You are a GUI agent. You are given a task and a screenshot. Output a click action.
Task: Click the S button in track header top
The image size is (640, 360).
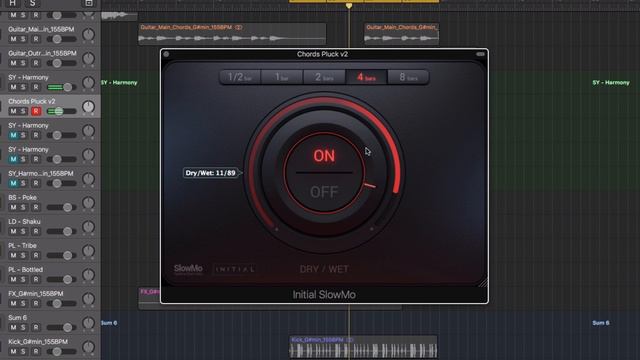click(32, 3)
